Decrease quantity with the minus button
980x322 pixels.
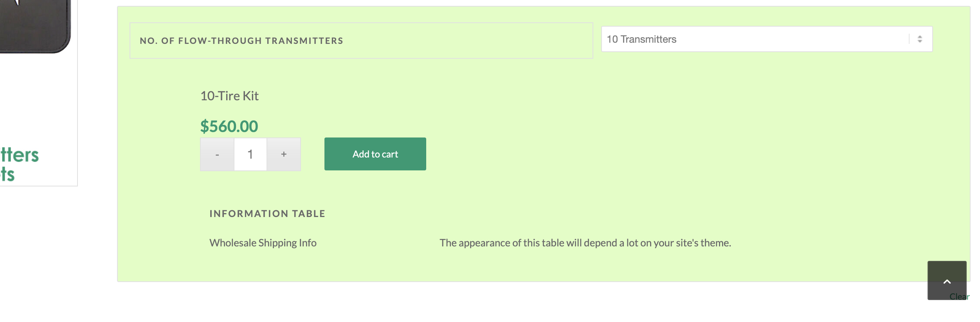217,154
